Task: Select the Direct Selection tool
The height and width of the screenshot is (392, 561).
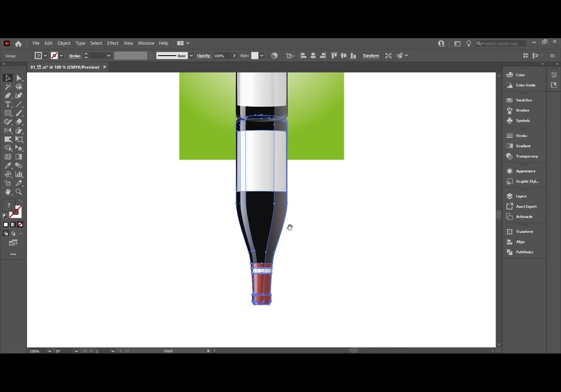Action: [19, 78]
